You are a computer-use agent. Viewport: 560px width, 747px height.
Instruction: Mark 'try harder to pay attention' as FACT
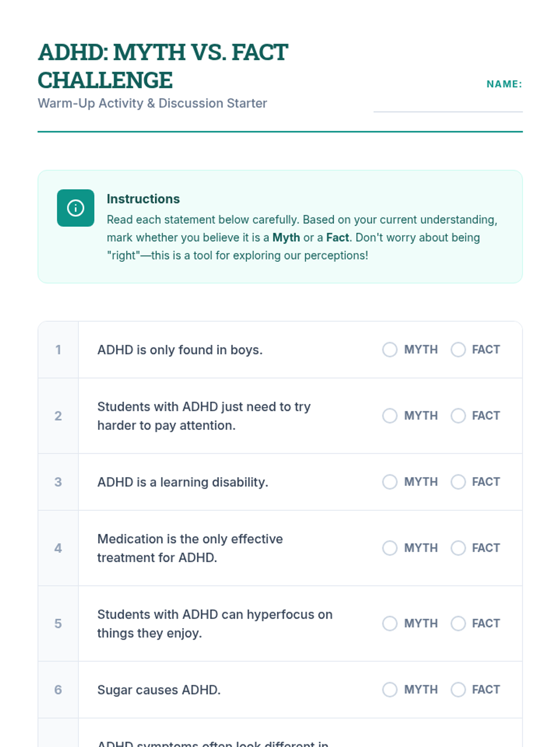(x=458, y=416)
